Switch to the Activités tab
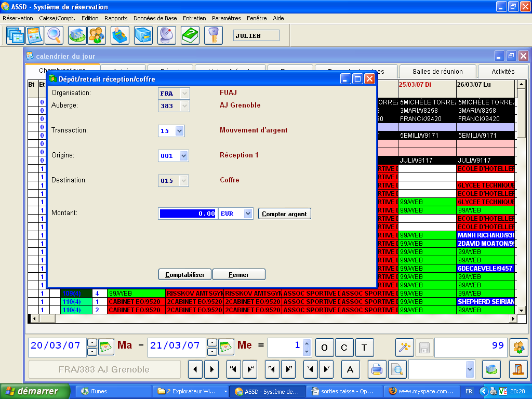The width and height of the screenshot is (532, 399). [503, 71]
